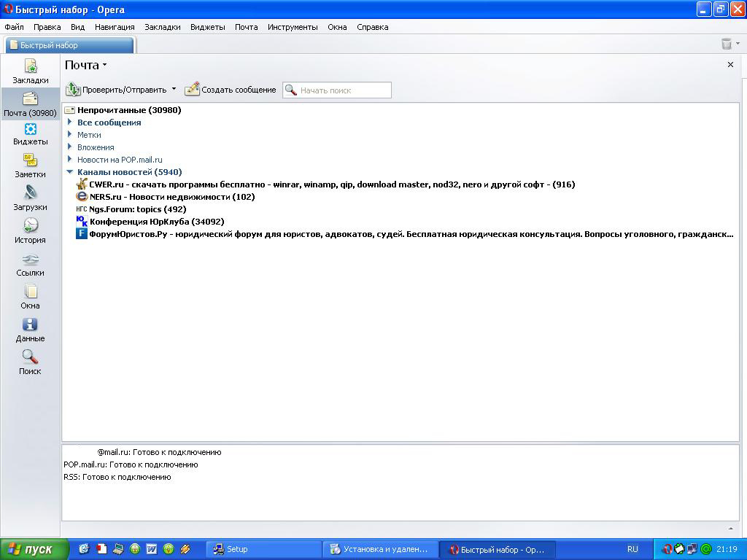Open the Виджеты menu in menu bar

point(208,27)
